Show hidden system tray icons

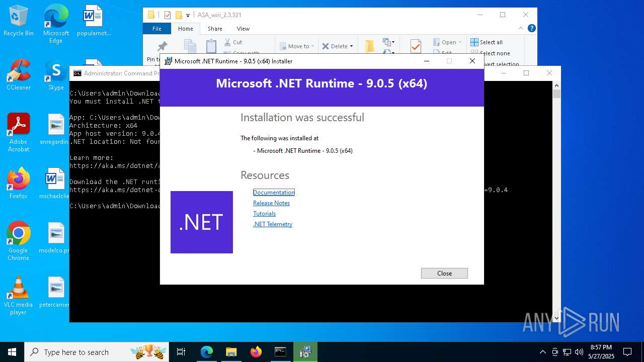pyautogui.click(x=542, y=352)
